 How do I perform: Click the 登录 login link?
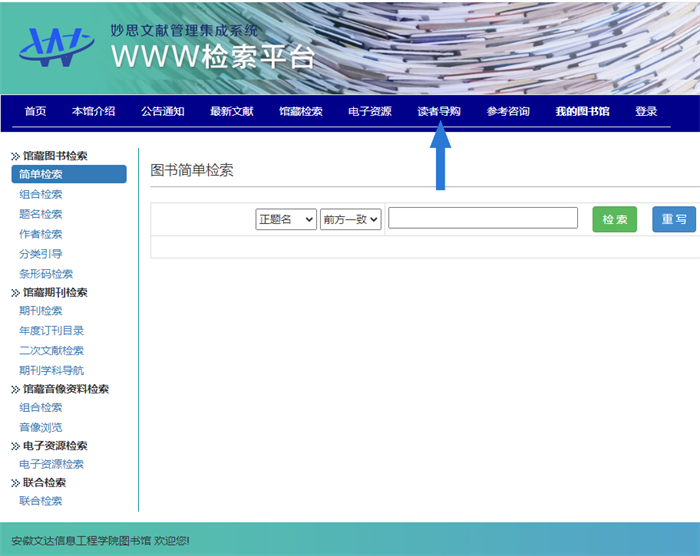(646, 111)
